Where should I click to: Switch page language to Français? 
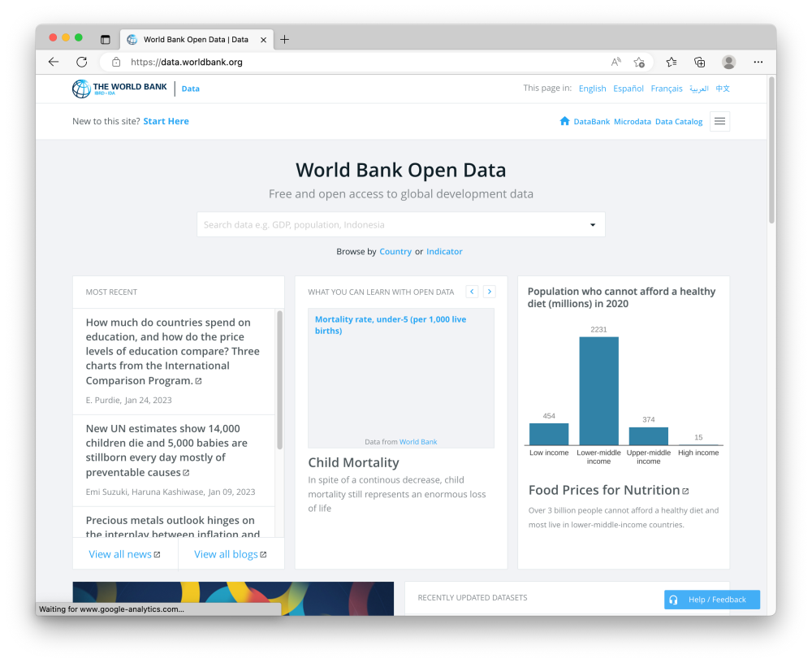(667, 89)
